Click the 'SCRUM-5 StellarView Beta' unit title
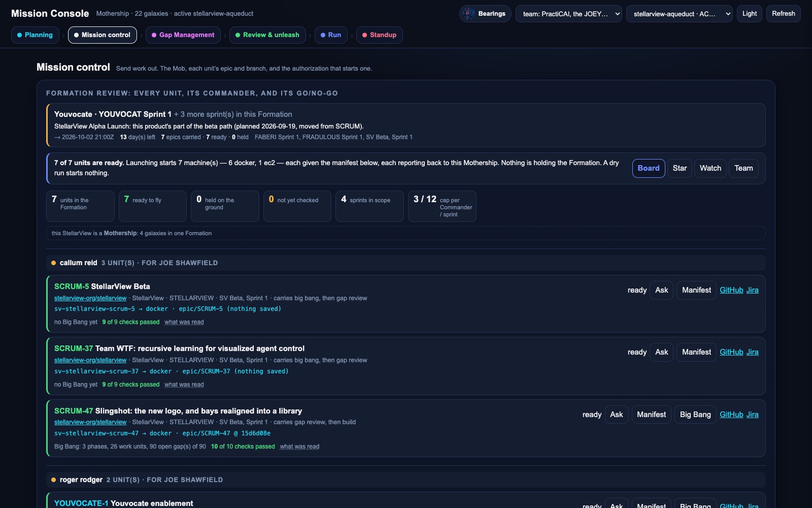Viewport: 812px width, 508px height. click(x=102, y=287)
